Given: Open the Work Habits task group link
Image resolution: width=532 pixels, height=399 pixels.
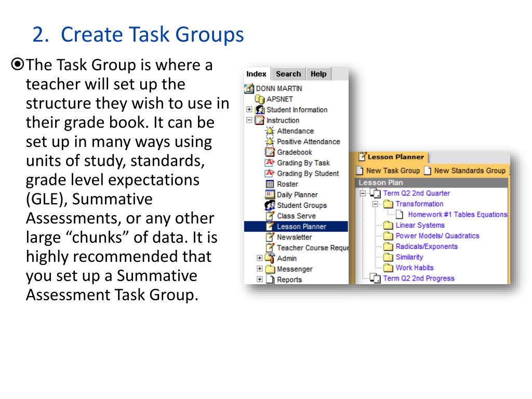Looking at the screenshot, I should pos(415,268).
